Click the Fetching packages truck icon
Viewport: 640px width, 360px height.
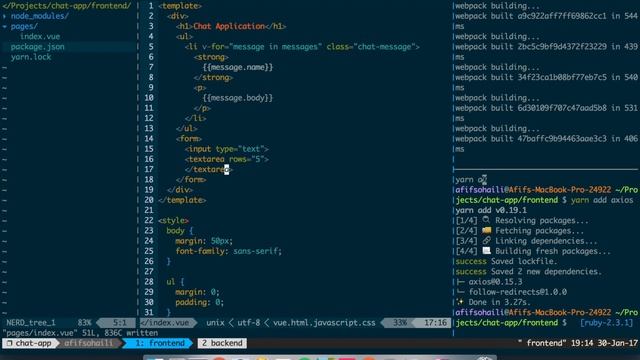coord(487,231)
